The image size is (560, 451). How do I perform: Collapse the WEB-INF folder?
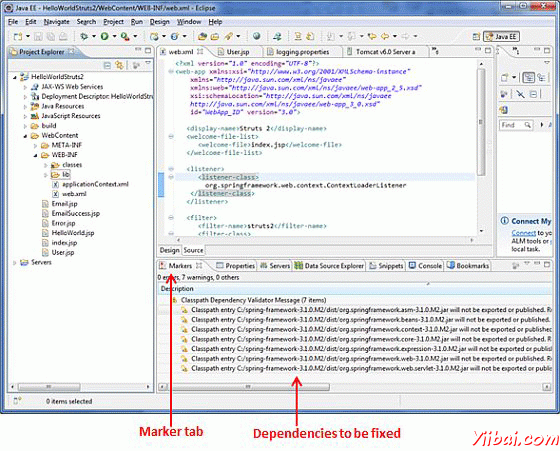(35, 155)
